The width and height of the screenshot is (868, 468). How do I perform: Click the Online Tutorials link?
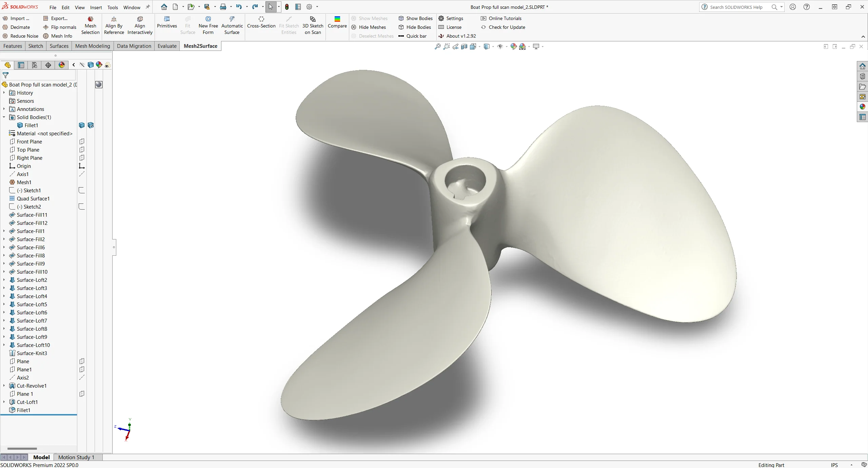[x=506, y=18]
